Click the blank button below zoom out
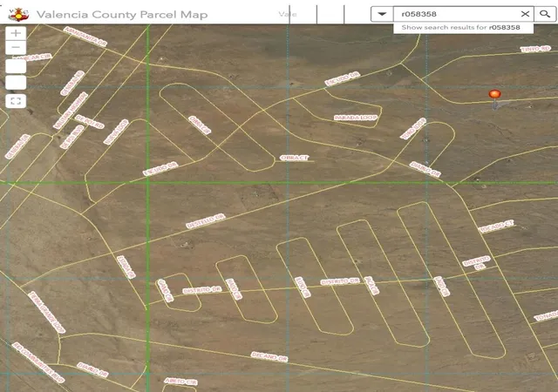Screen dimensions: 558x392 coord(16,66)
